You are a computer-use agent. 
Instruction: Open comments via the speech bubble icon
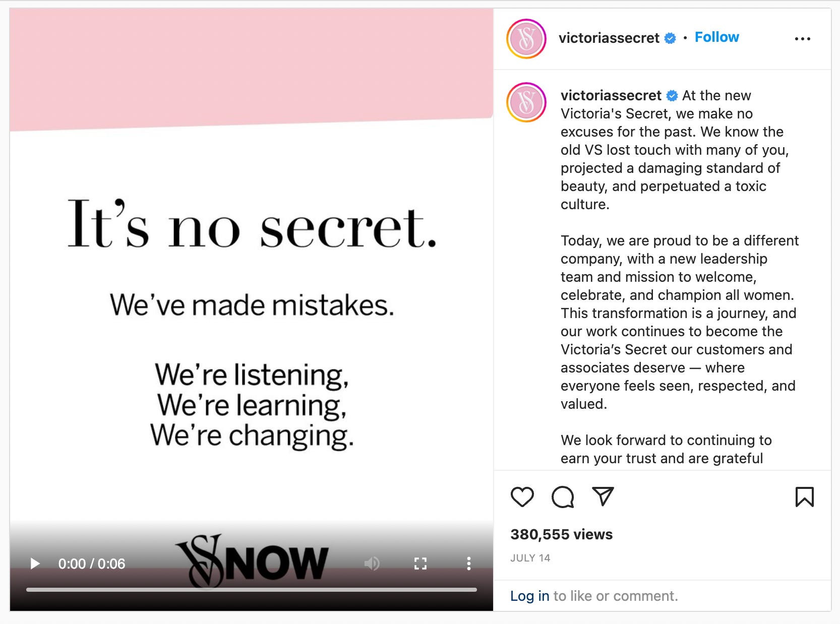563,497
